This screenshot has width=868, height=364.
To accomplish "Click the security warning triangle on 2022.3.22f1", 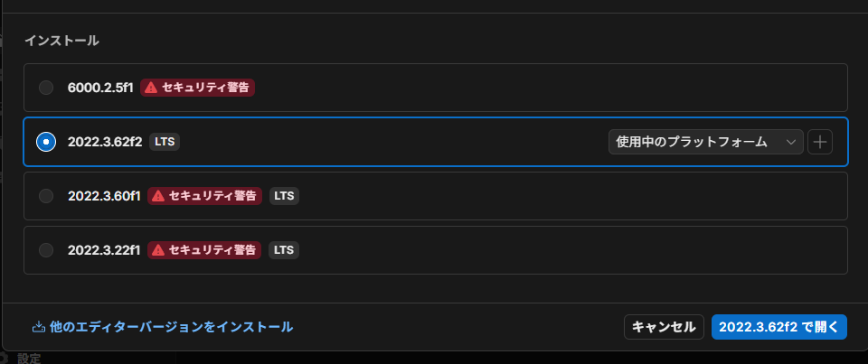I will click(158, 250).
